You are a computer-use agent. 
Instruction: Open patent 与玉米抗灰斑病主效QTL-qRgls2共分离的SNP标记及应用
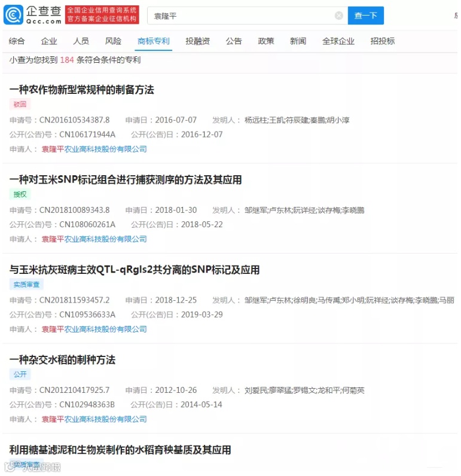[x=135, y=270]
